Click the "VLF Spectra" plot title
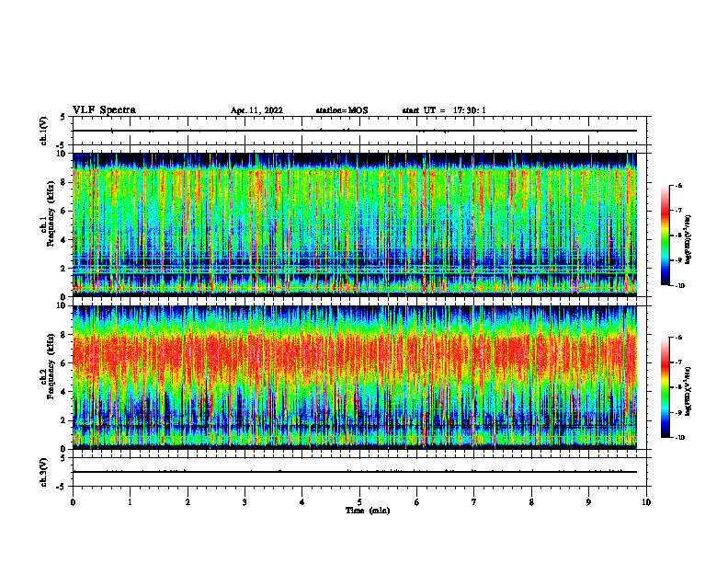Image resolution: width=728 pixels, height=563 pixels. pos(104,110)
